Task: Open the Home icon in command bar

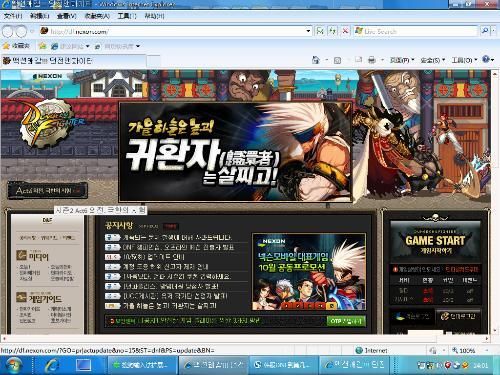Action: tap(315, 60)
